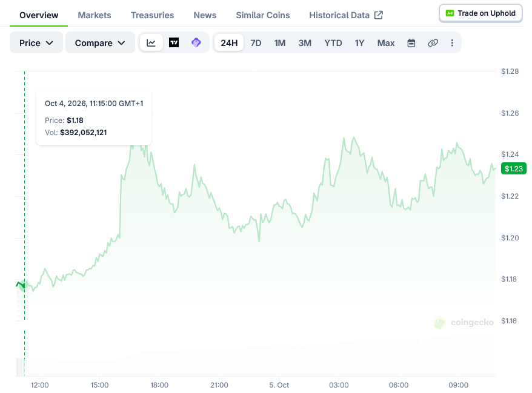Click the $1.26 axis label
Viewport: 532px width, 393px height.
[510, 113]
